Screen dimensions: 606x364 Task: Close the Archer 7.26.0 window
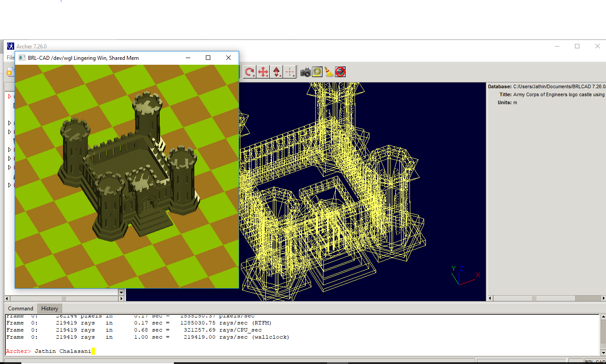(x=597, y=46)
